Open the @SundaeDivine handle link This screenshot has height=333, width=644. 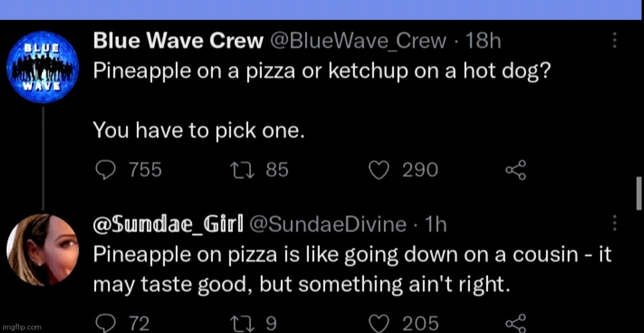328,224
